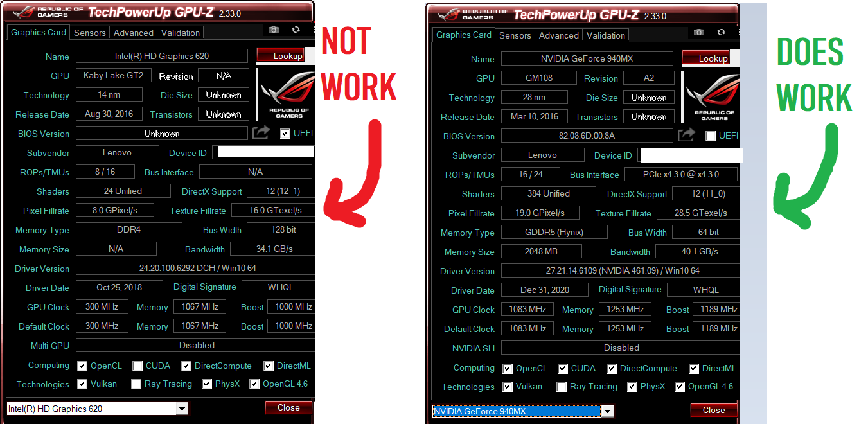Toggle DirectML checkbox in NVIDIA window
The image size is (868, 424).
point(694,369)
